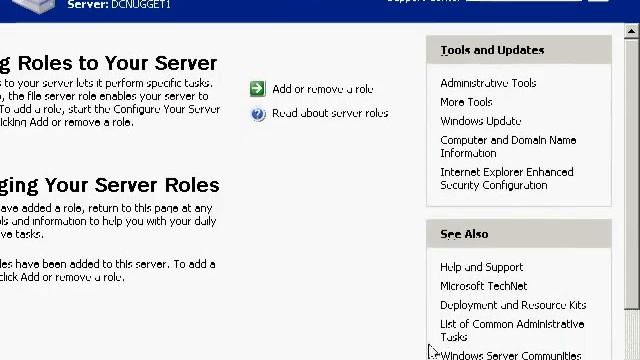Click the Tools and Updates heading

click(492, 50)
